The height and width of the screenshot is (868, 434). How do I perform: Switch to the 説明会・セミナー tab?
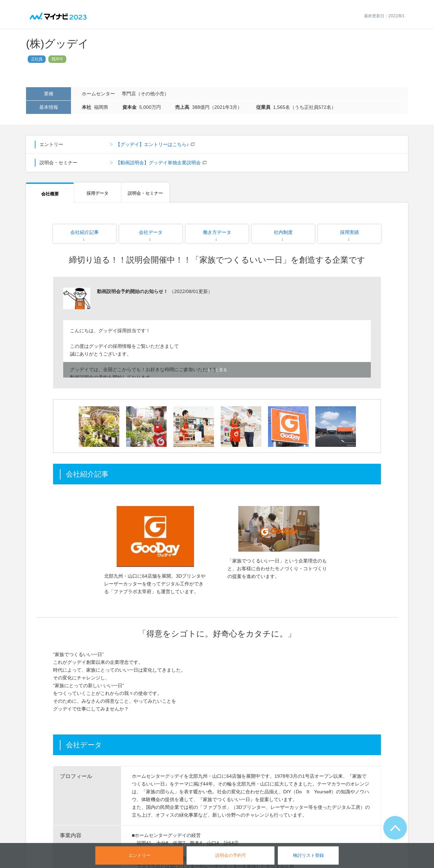(145, 193)
